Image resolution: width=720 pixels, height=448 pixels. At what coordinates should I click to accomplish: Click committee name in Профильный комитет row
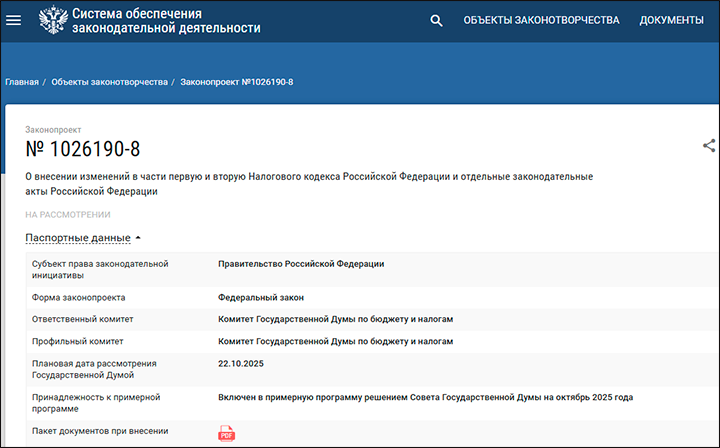click(336, 341)
